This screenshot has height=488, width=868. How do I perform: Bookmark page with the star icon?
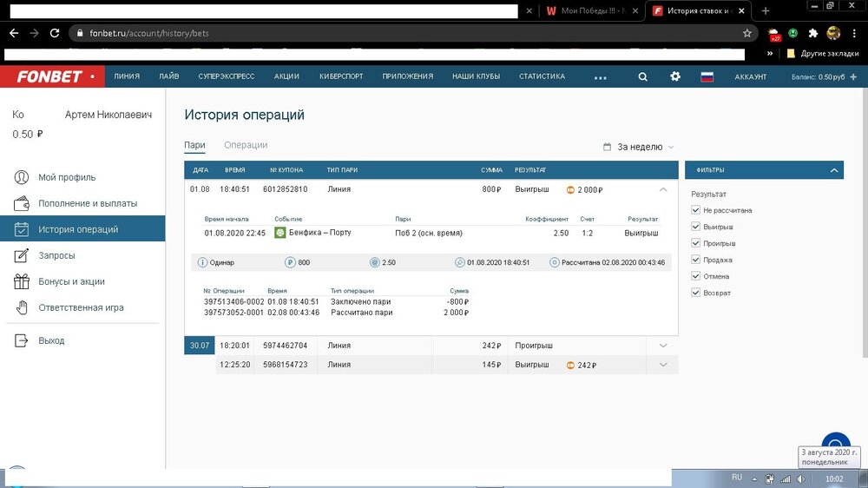(x=746, y=33)
